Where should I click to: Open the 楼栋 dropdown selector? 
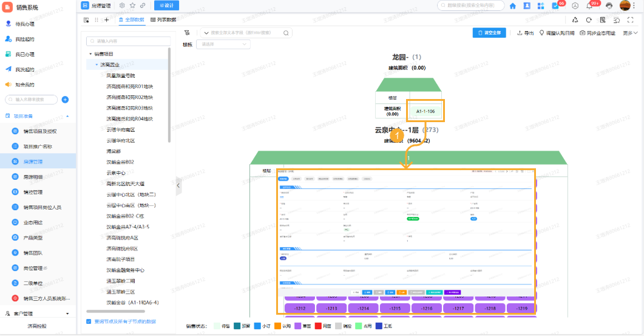(223, 44)
